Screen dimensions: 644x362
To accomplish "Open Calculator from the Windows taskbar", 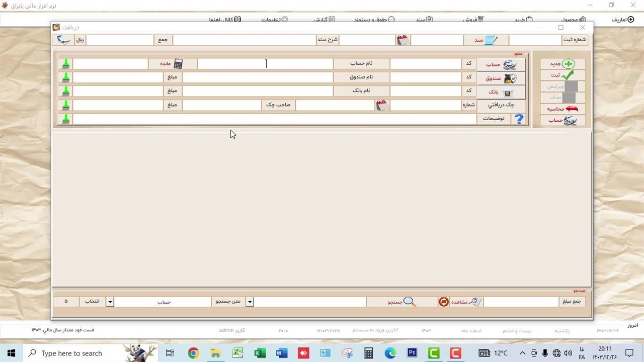I will pos(369,353).
